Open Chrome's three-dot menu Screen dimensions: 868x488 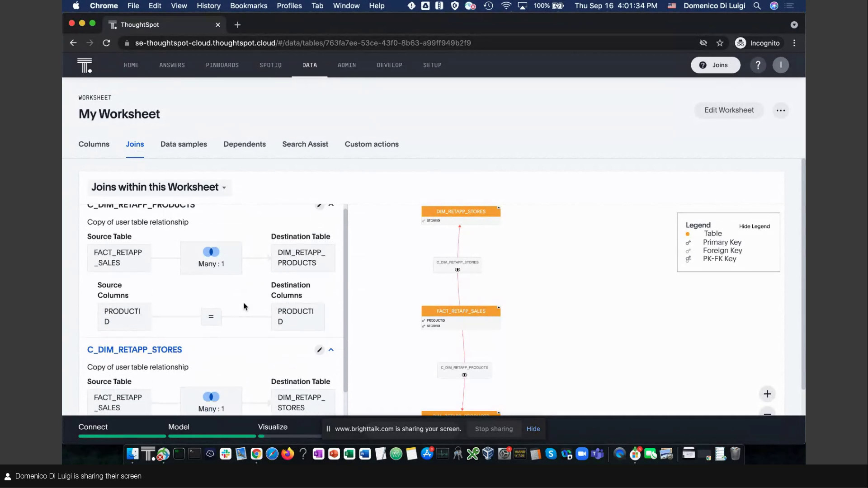coord(794,43)
